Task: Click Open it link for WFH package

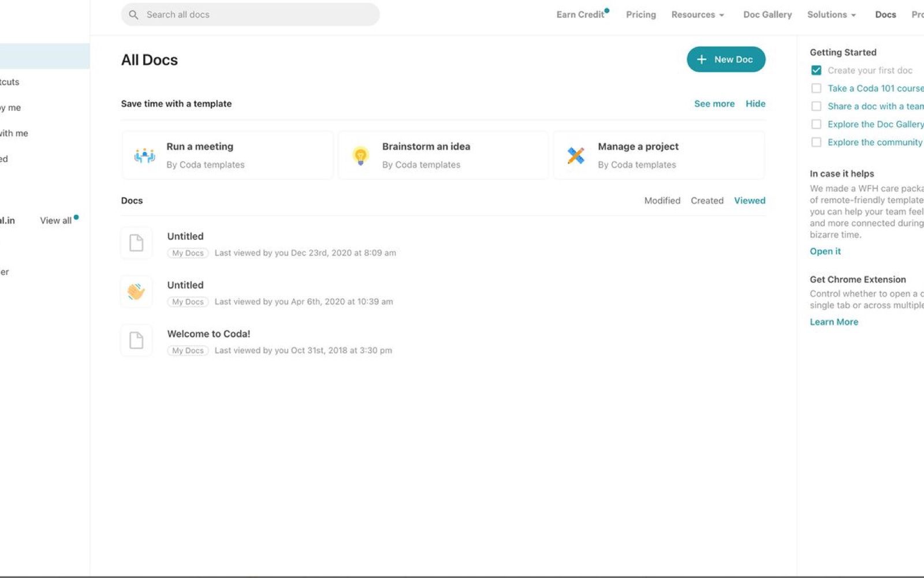Action: pos(825,251)
